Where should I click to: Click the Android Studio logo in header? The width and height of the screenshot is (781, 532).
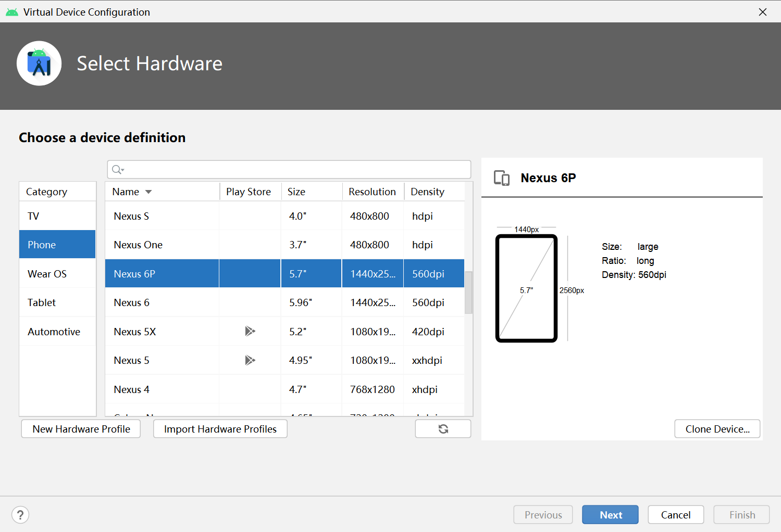[x=39, y=64]
